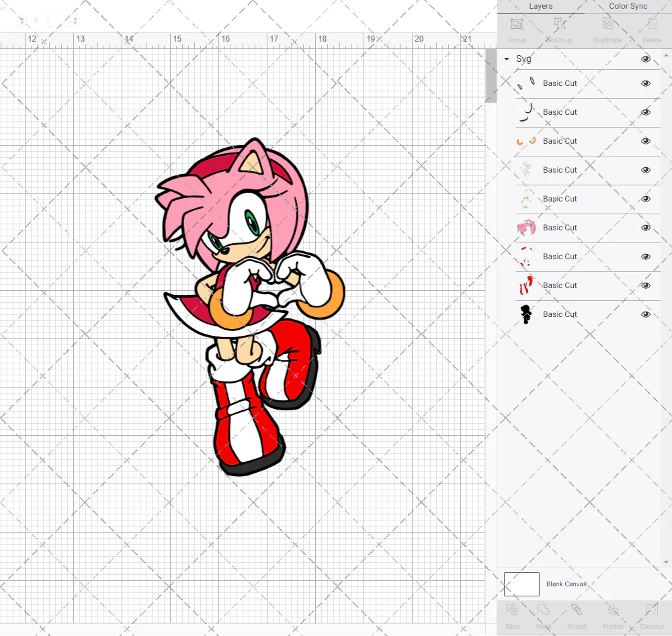Select the pink hair Basic Cut layer
The width and height of the screenshot is (672, 636).
[x=560, y=227]
